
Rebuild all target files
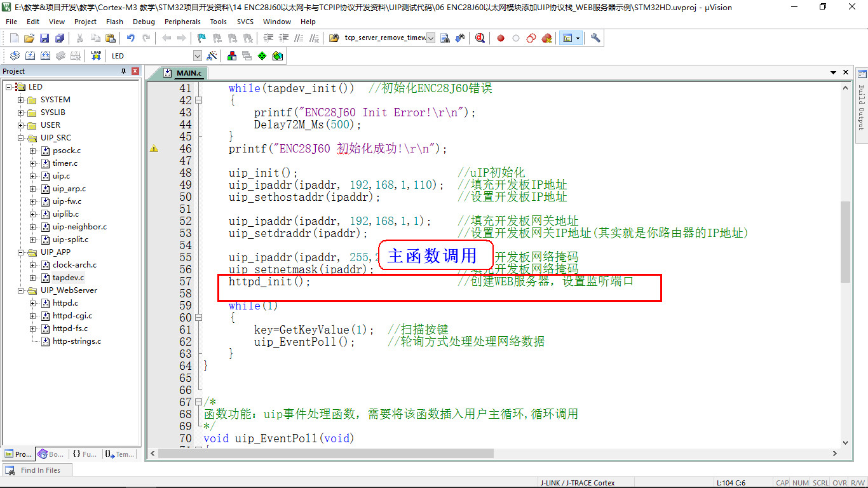pyautogui.click(x=45, y=56)
